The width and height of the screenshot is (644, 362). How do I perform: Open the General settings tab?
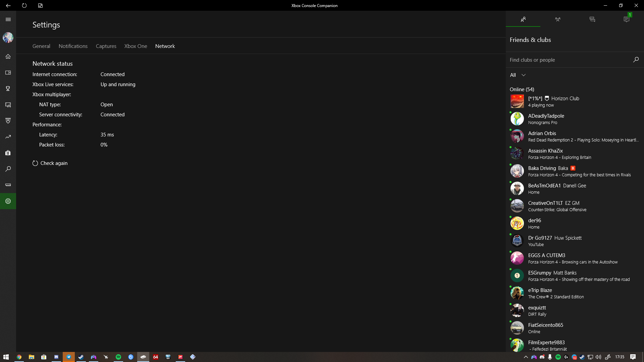[x=41, y=46]
